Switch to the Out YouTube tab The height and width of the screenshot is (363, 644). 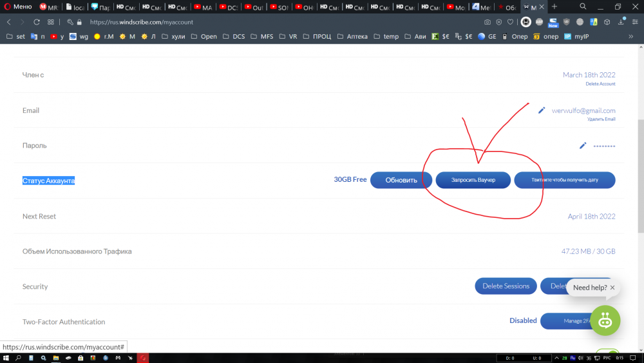(x=254, y=7)
